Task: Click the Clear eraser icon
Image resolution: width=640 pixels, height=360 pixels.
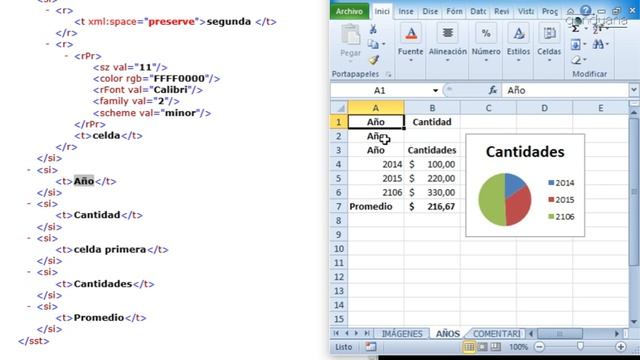Action: (576, 60)
